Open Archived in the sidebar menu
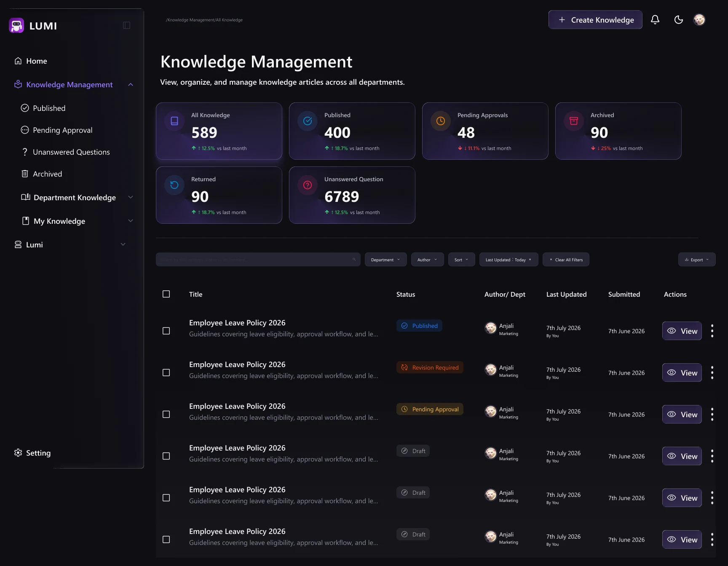This screenshot has width=728, height=566. coord(41,174)
